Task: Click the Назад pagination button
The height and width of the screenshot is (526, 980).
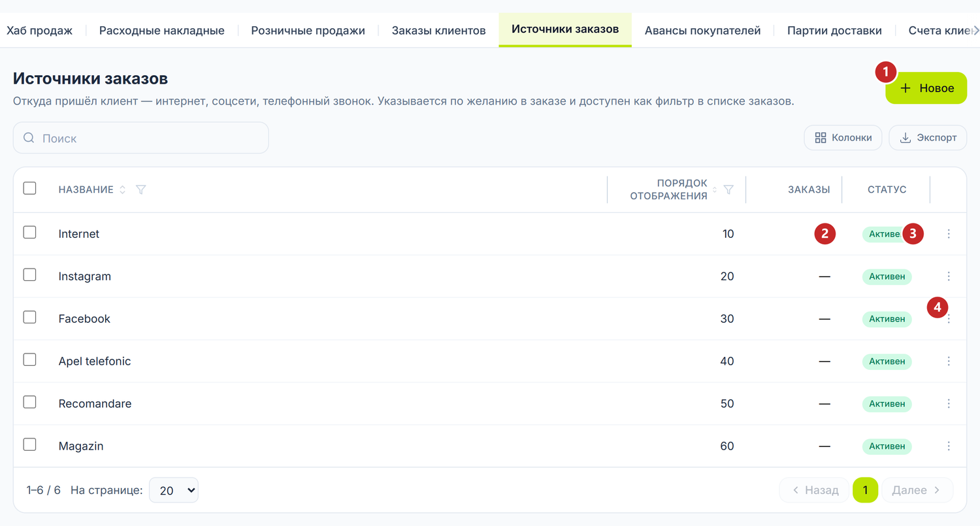Action: pyautogui.click(x=814, y=490)
